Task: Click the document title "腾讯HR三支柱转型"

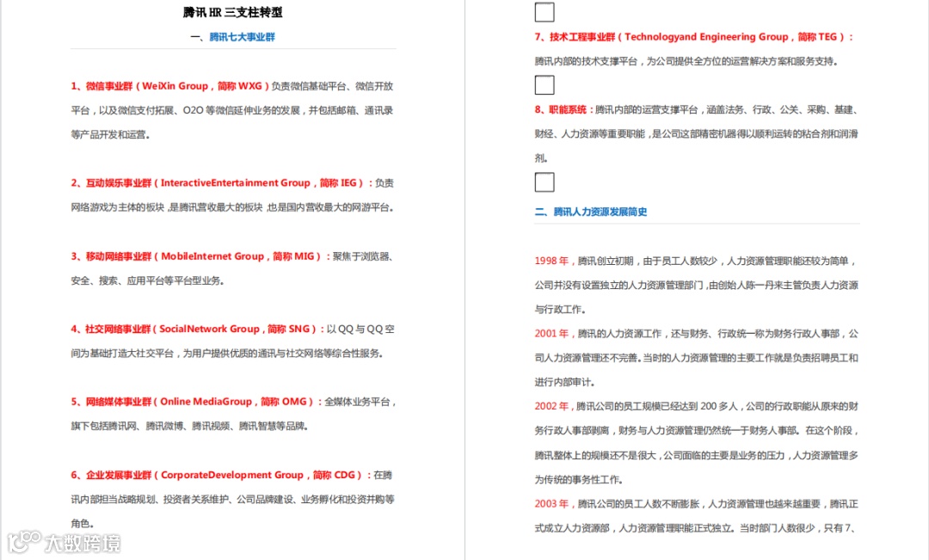Action: (x=233, y=12)
